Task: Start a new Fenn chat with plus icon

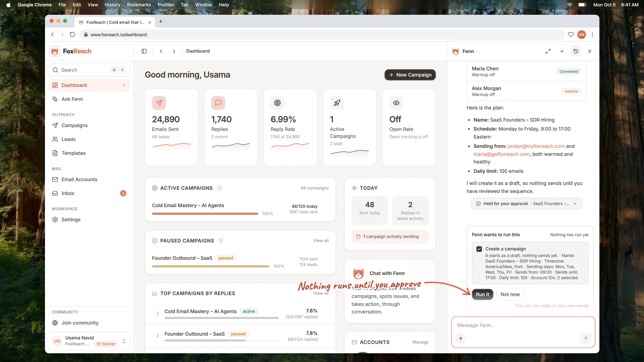Action: 562,51
